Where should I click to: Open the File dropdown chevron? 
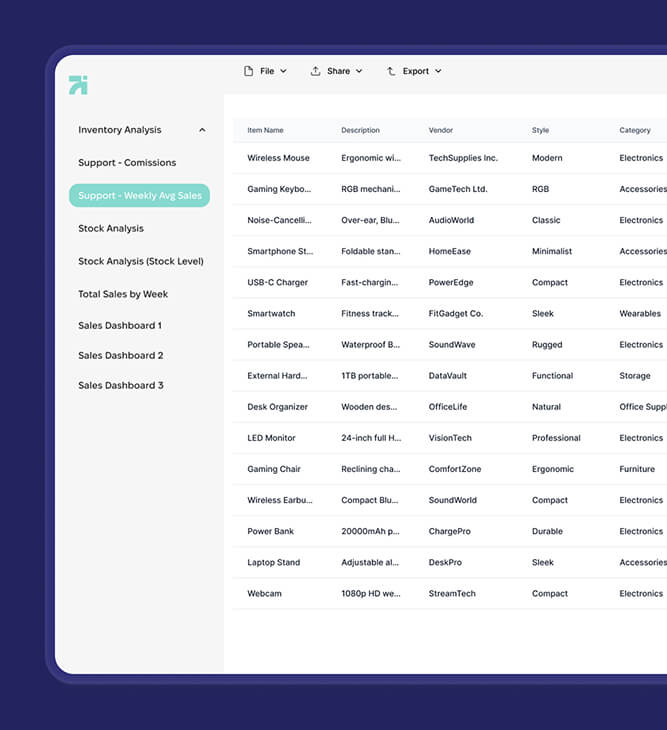tap(283, 71)
